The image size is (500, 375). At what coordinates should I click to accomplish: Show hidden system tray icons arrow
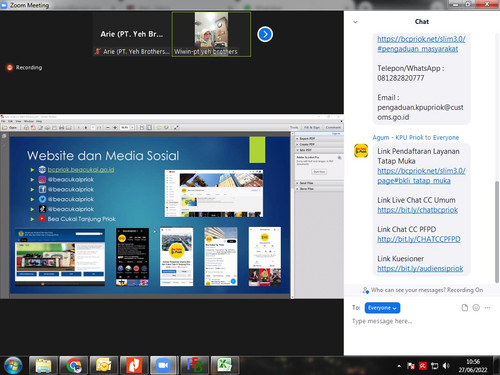click(399, 366)
